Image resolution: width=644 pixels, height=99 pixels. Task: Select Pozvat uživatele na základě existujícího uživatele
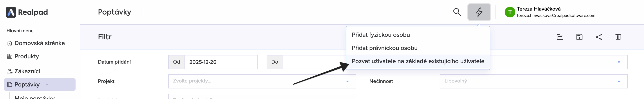click(418, 61)
